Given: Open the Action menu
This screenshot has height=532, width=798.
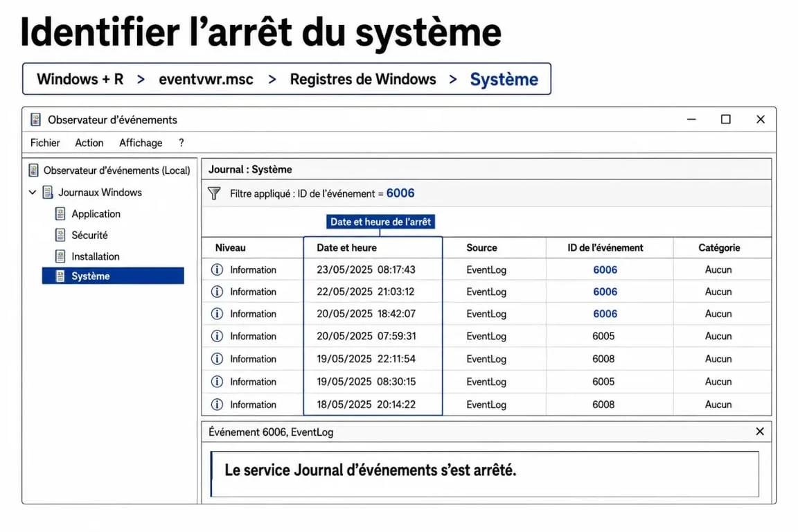Looking at the screenshot, I should coord(89,143).
